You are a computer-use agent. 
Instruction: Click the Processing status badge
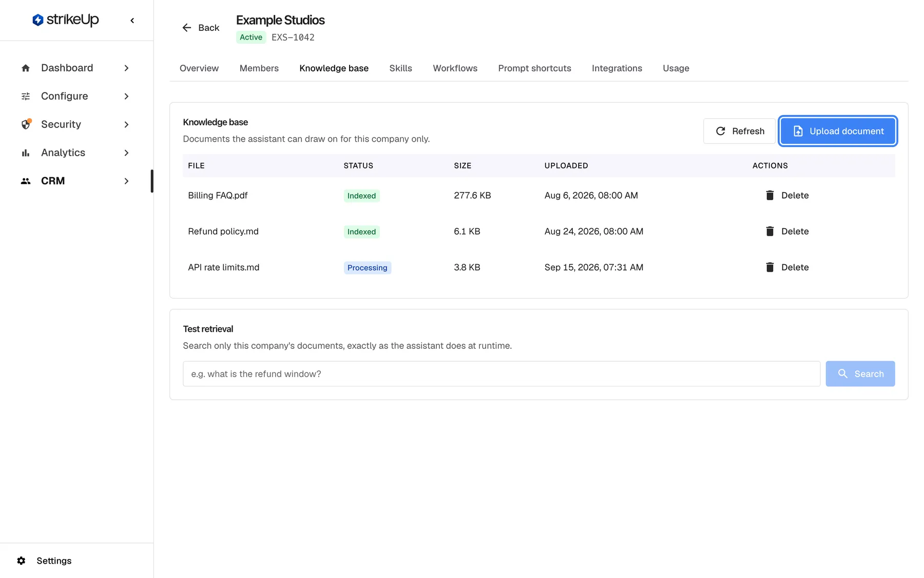(368, 268)
